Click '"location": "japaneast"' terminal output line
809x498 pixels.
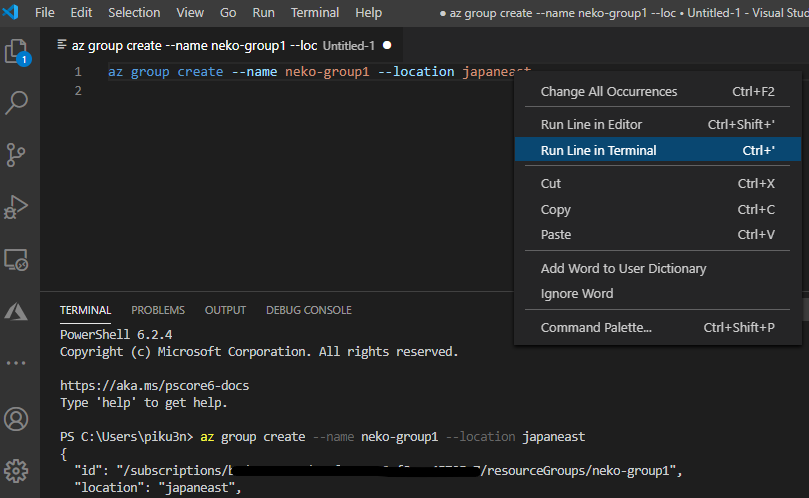point(158,488)
